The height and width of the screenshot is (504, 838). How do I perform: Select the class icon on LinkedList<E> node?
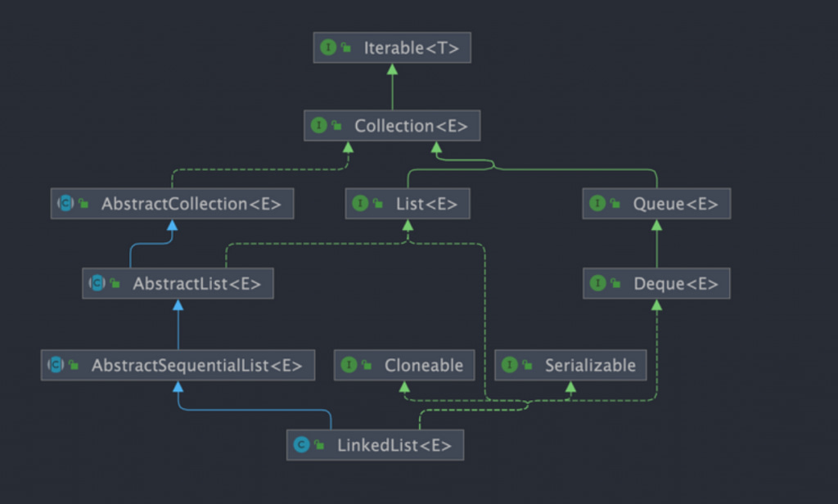[x=301, y=445]
